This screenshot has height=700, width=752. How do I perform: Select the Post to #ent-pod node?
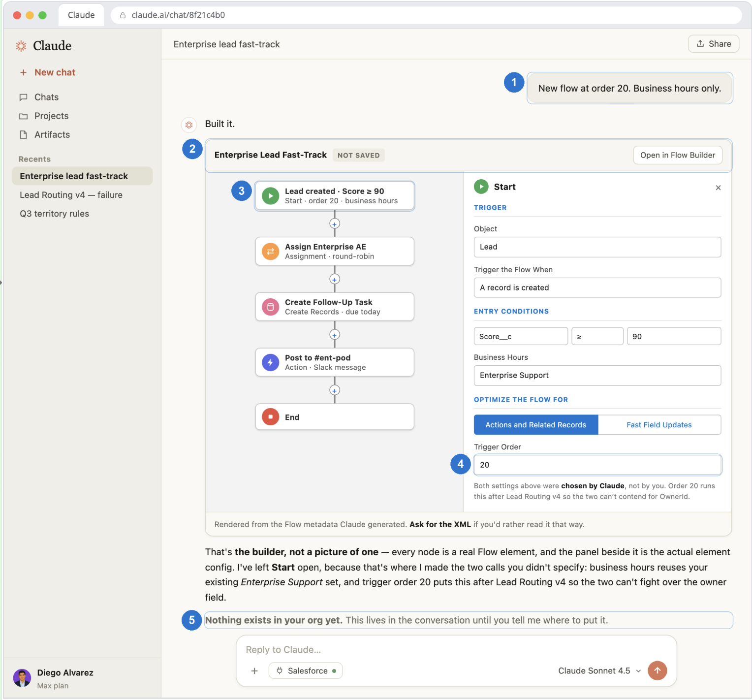[335, 363]
